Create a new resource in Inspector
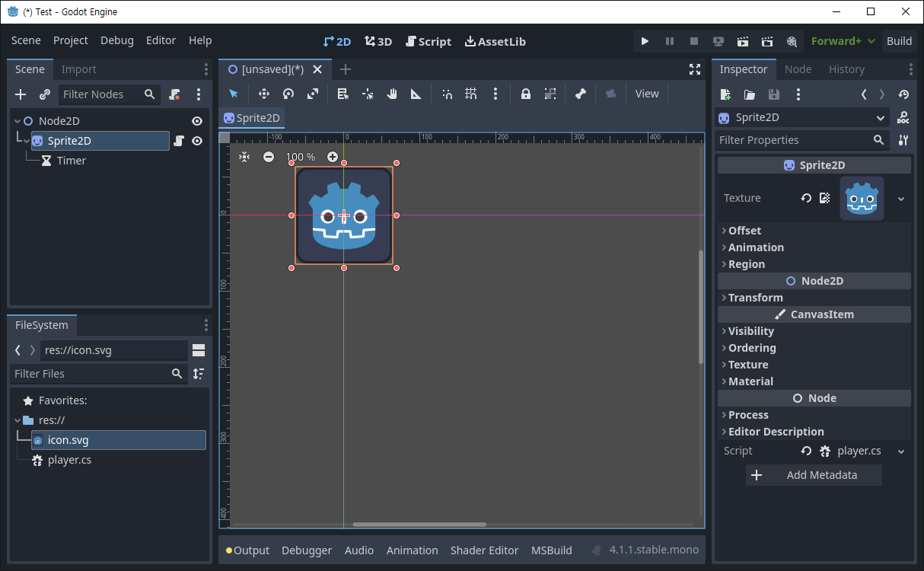The image size is (924, 571). (x=725, y=94)
